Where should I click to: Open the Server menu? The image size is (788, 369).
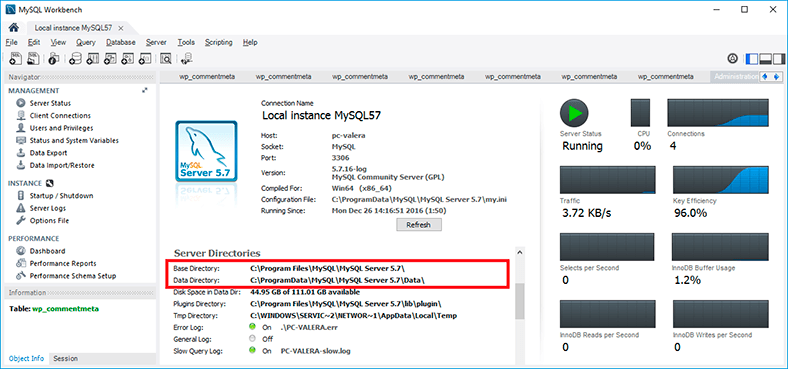156,43
